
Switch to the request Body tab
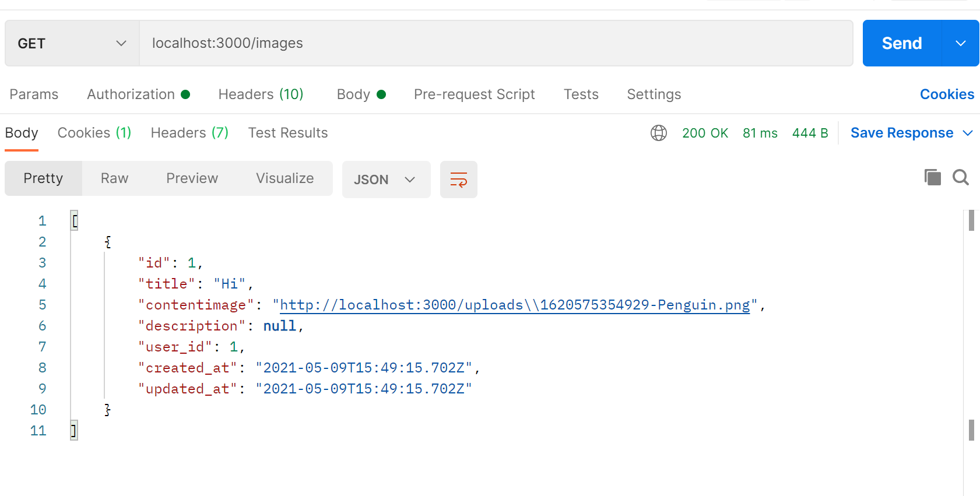(361, 94)
